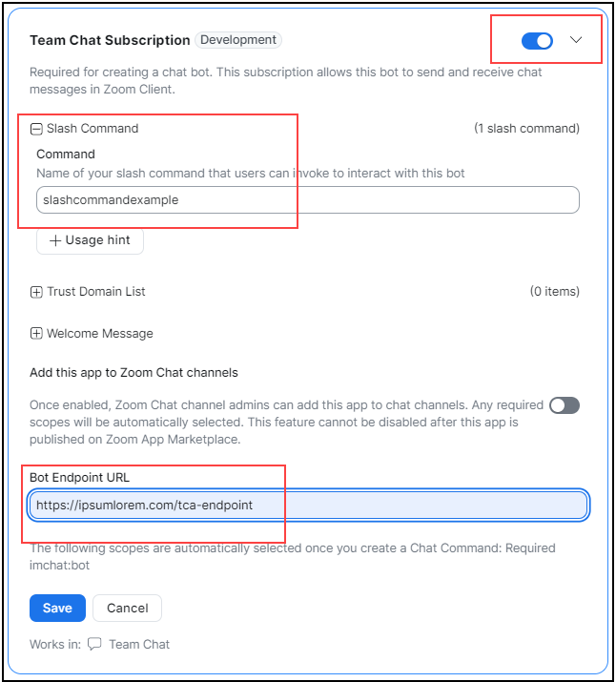The image size is (616, 682).
Task: Save the Team Chat subscription settings
Action: [x=57, y=608]
